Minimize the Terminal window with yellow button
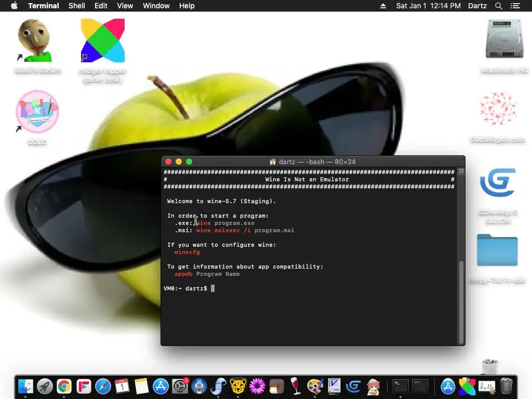Image resolution: width=532 pixels, height=399 pixels. pos(179,162)
